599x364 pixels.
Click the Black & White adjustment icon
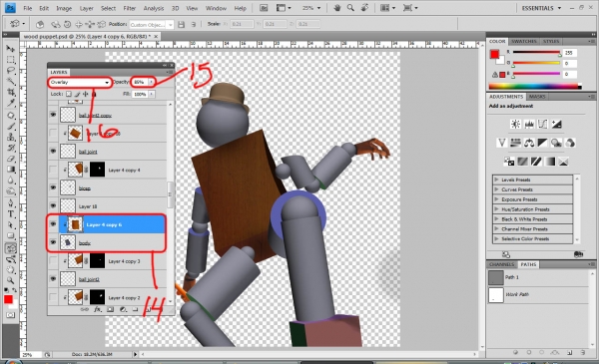point(542,143)
